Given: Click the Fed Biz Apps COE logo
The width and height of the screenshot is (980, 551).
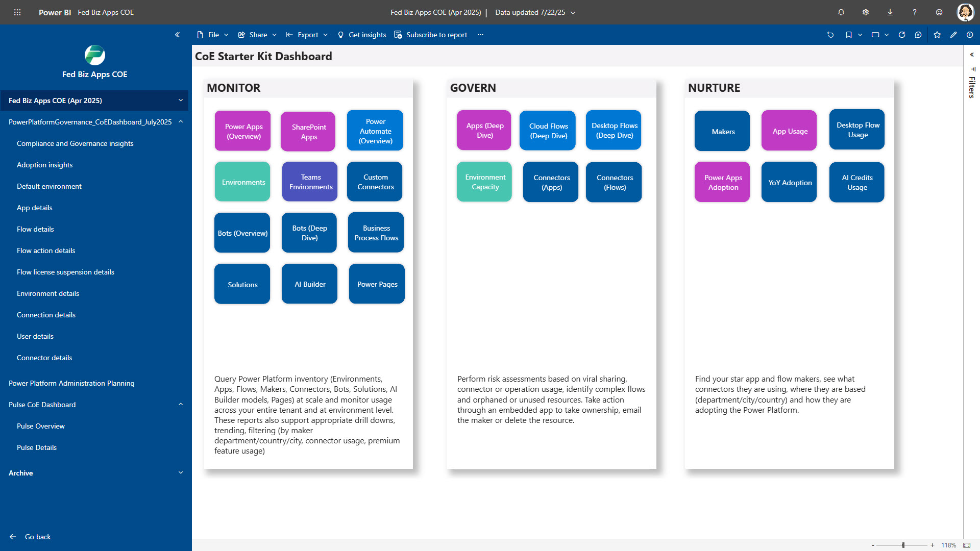Looking at the screenshot, I should tap(95, 55).
